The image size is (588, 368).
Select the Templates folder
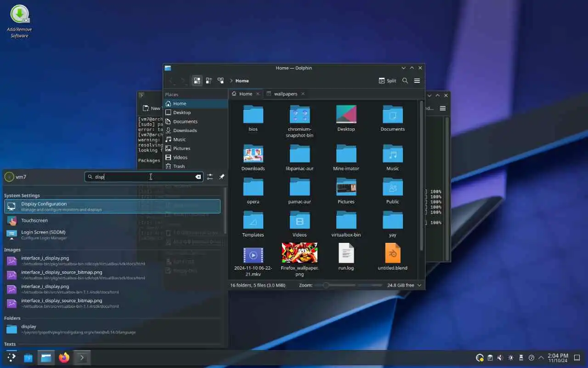coord(253,224)
